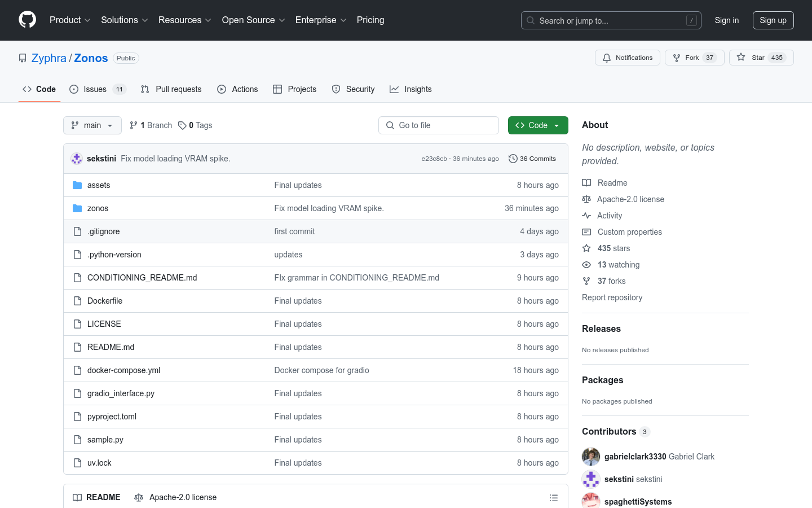This screenshot has width=812, height=508.
Task: Expand the Product menu
Action: click(70, 20)
